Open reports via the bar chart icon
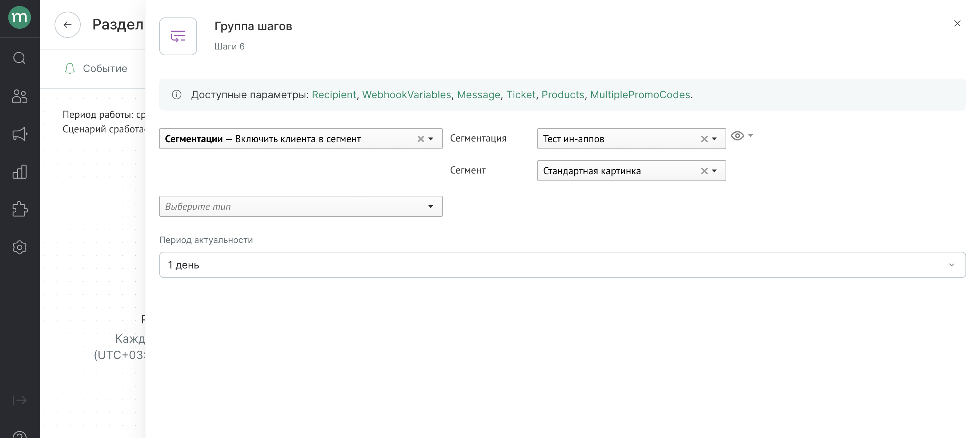Image resolution: width=980 pixels, height=438 pixels. (19, 172)
